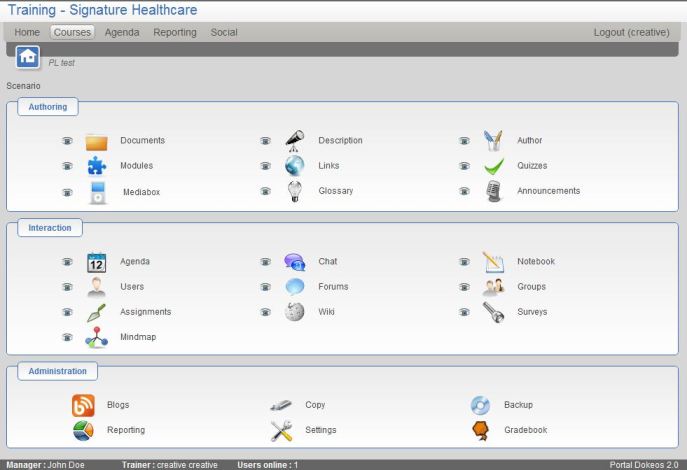687x470 pixels.
Task: Click the Mediabox player icon
Action: point(96,192)
